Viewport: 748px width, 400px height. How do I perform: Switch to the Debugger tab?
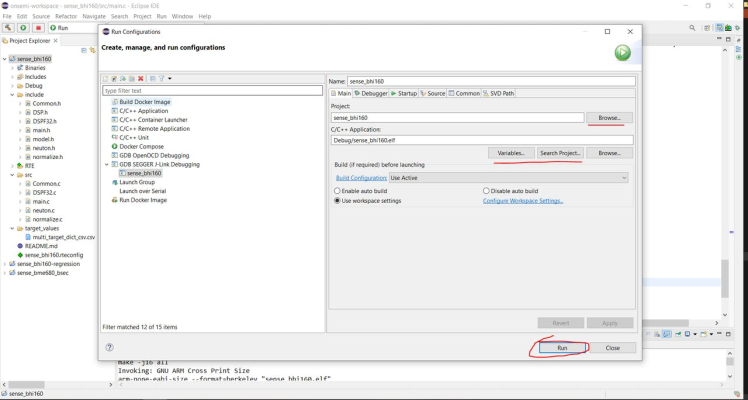[x=371, y=93]
